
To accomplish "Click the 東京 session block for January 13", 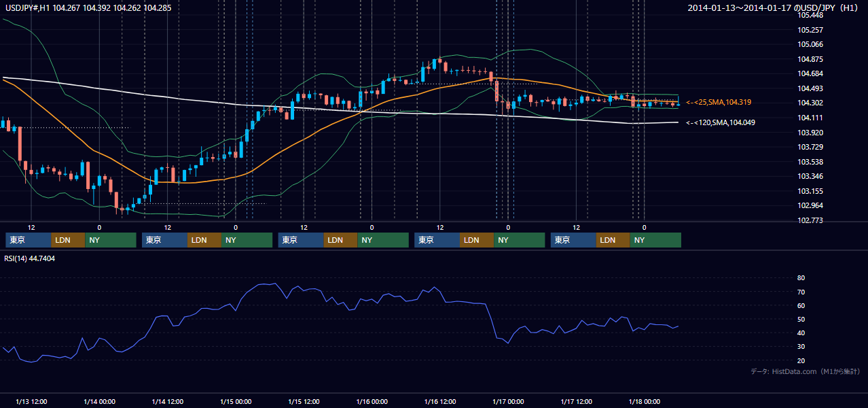I will (x=29, y=240).
